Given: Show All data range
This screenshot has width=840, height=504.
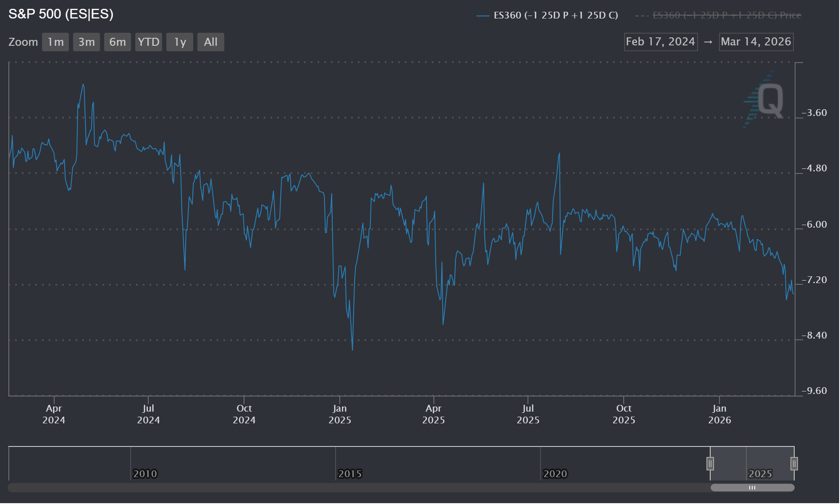Looking at the screenshot, I should (x=211, y=42).
